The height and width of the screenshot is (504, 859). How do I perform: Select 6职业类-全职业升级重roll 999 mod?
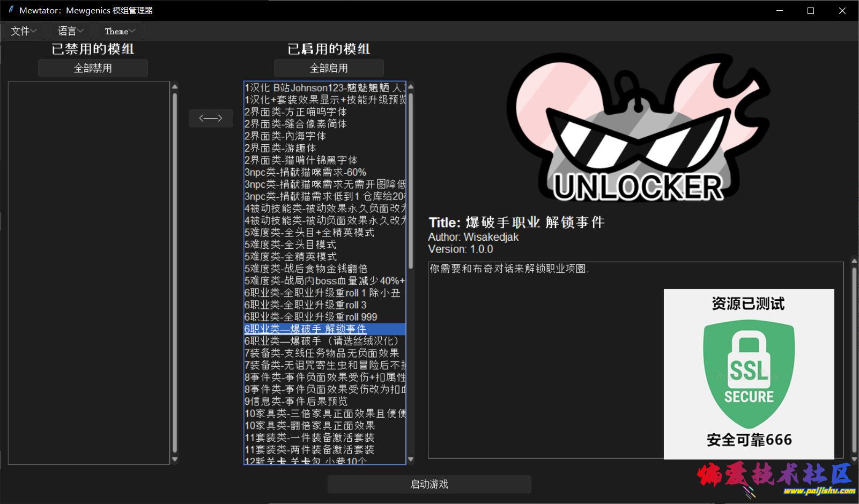(x=311, y=317)
